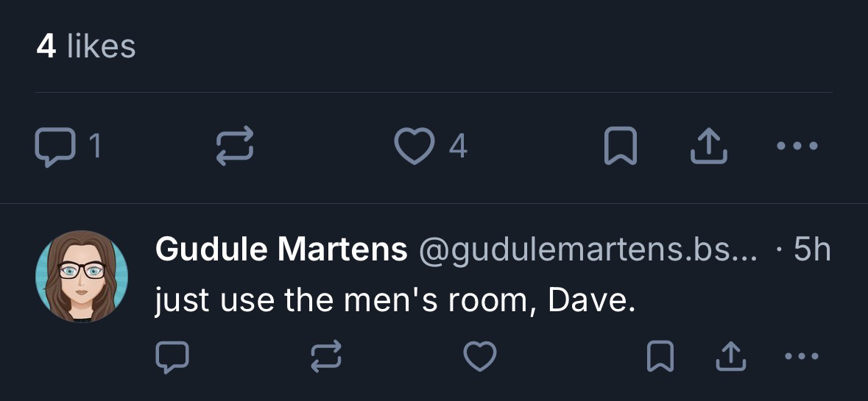Toggle like on the main post
This screenshot has width=868, height=401.
pos(414,146)
